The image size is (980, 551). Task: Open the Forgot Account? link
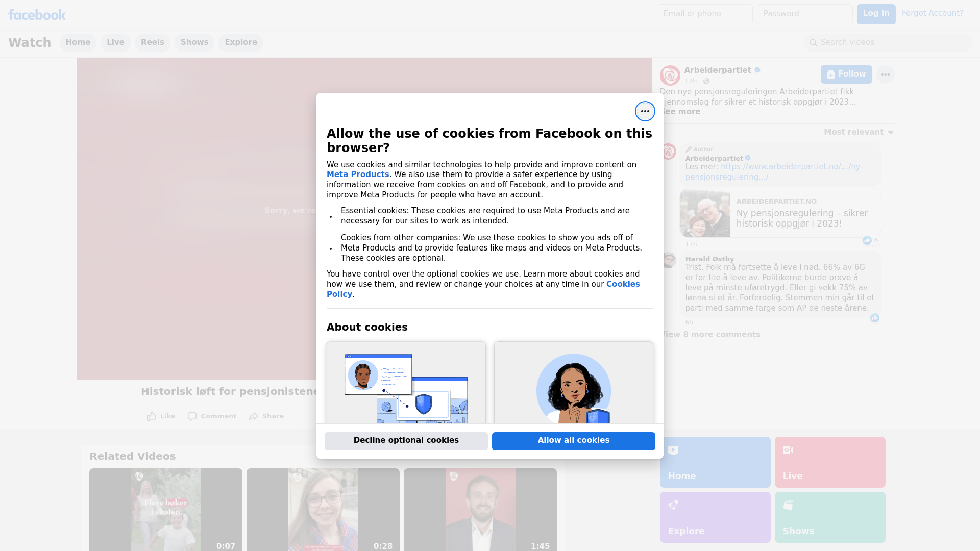933,13
